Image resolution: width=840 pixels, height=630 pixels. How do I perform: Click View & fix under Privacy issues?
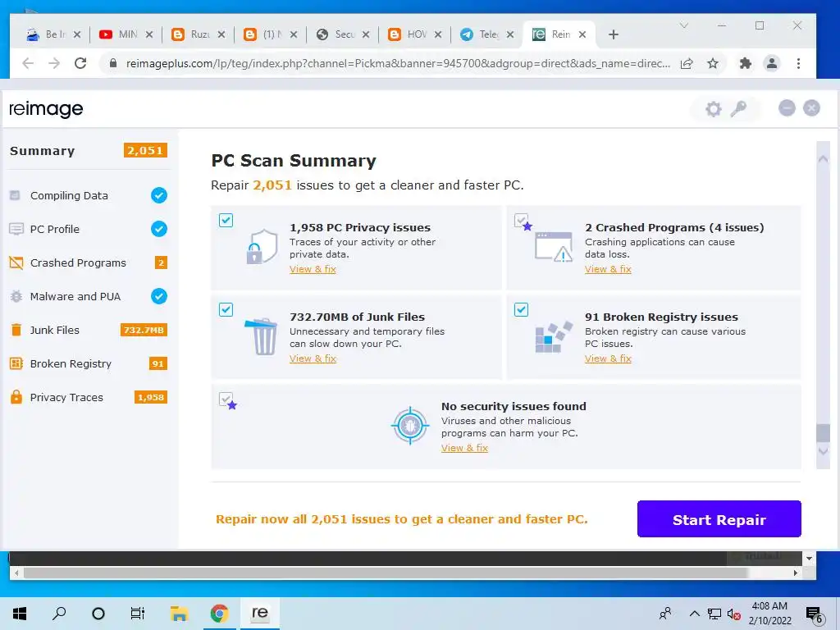pos(313,269)
